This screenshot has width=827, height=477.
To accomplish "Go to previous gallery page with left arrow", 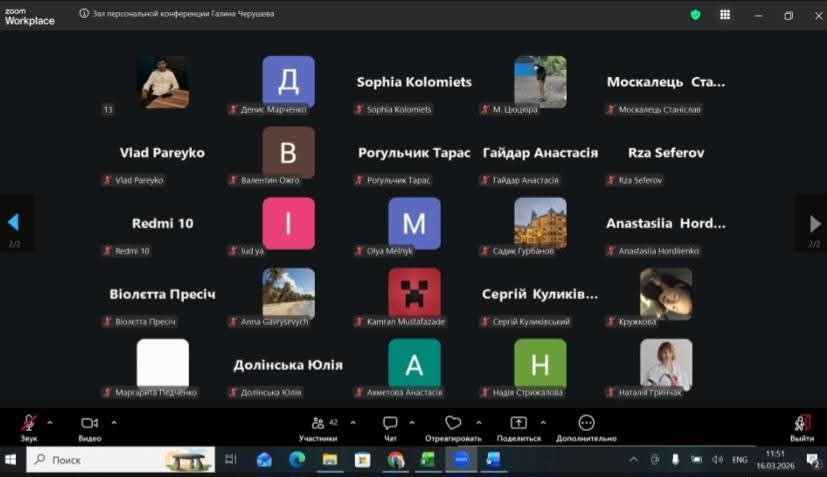I will pos(14,223).
